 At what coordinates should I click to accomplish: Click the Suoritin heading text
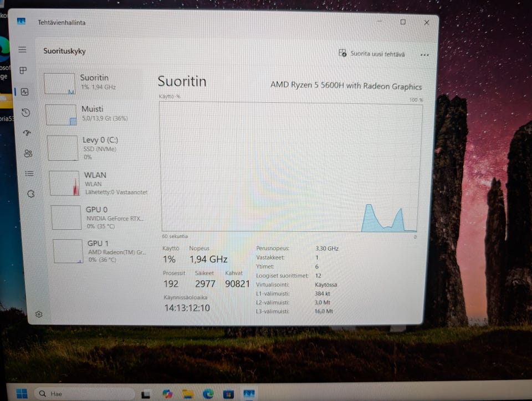[x=182, y=82]
